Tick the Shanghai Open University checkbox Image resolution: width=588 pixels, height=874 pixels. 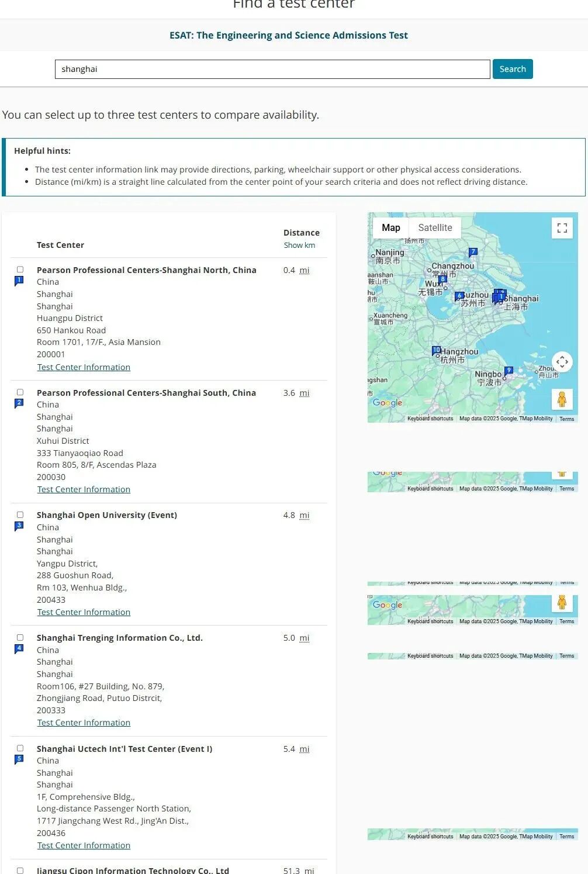pyautogui.click(x=20, y=515)
